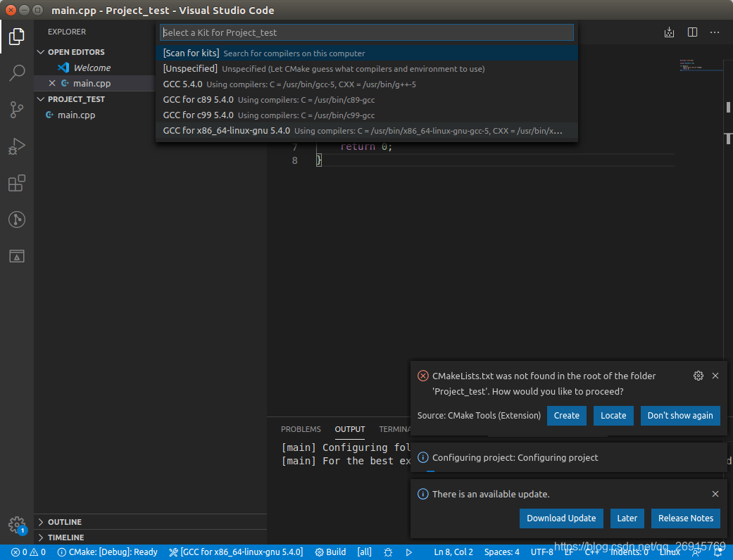Click the Build button in status bar
The image size is (733, 560).
click(330, 552)
